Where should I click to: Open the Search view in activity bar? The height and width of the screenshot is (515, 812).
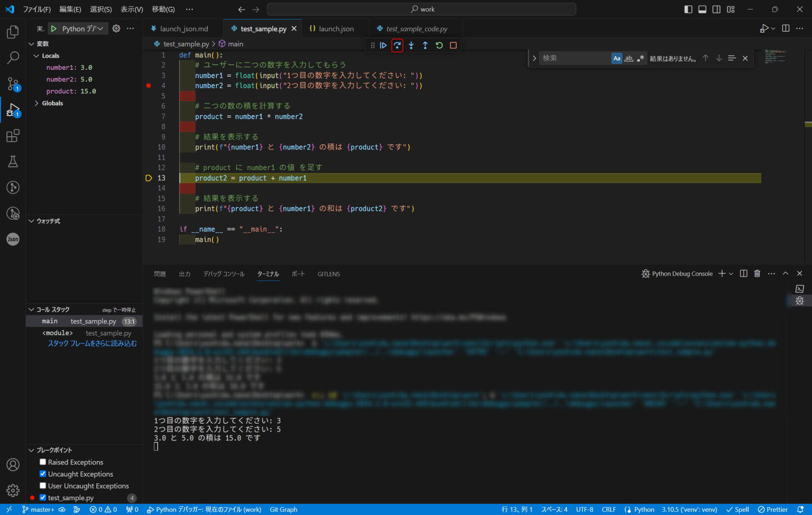pyautogui.click(x=13, y=58)
